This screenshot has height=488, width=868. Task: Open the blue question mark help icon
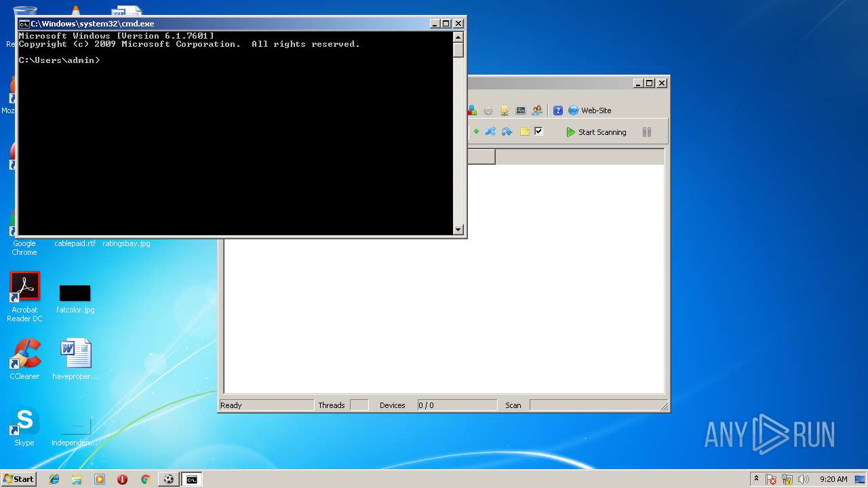[x=558, y=110]
